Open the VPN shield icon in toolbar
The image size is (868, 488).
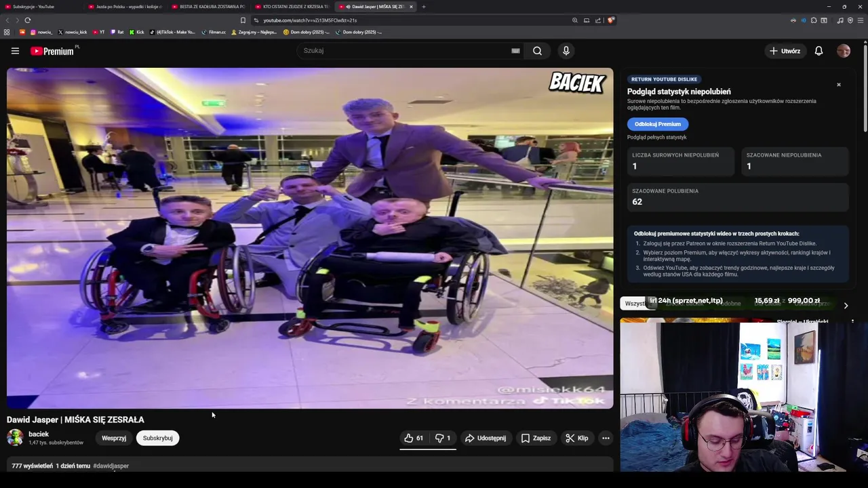[x=850, y=20]
